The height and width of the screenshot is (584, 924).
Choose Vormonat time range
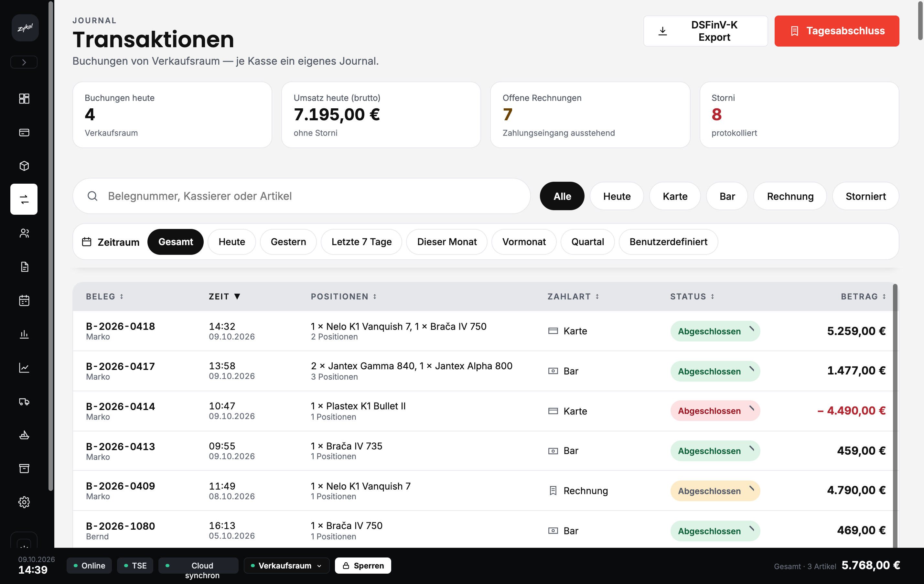524,242
